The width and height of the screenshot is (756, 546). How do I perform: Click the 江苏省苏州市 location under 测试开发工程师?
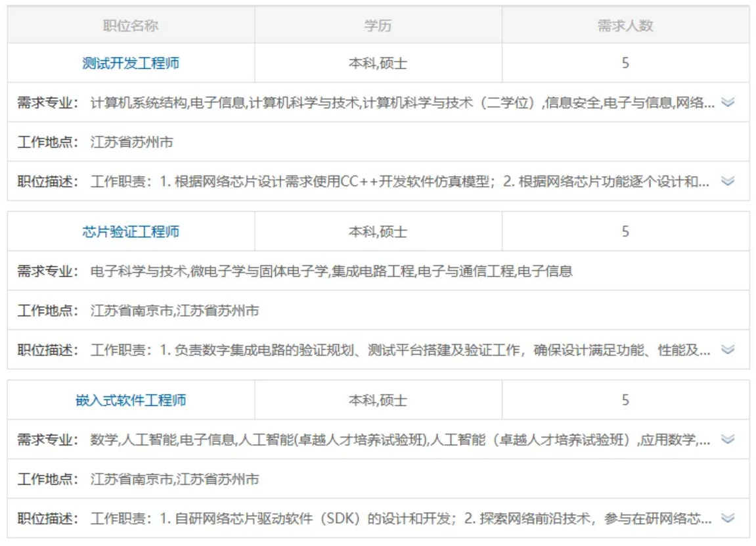pos(132,143)
